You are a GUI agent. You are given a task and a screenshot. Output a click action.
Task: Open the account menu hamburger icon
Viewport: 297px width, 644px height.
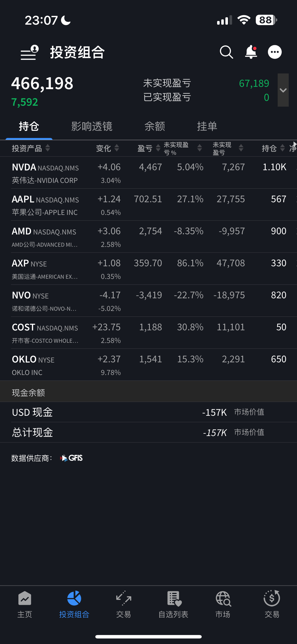29,53
